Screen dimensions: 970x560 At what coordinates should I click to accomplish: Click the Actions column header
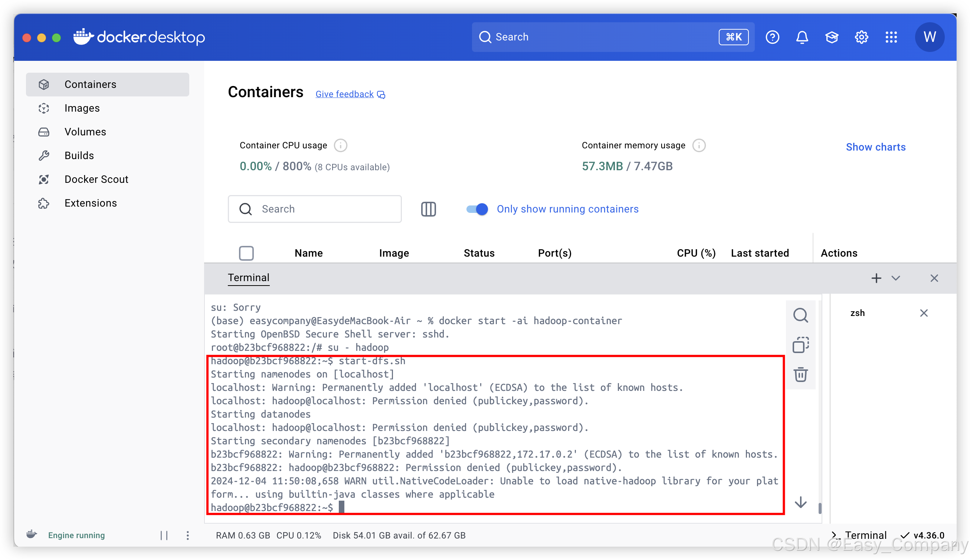[839, 253]
